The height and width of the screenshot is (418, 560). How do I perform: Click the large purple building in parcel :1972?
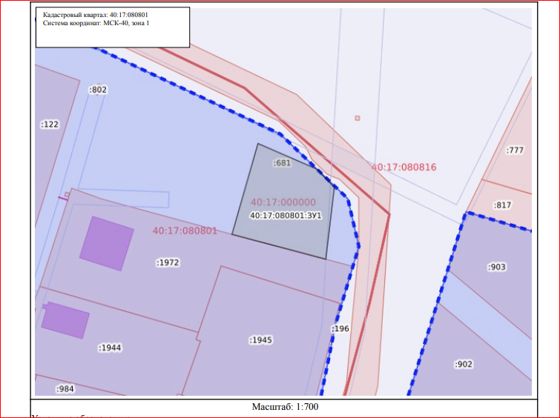(x=107, y=243)
